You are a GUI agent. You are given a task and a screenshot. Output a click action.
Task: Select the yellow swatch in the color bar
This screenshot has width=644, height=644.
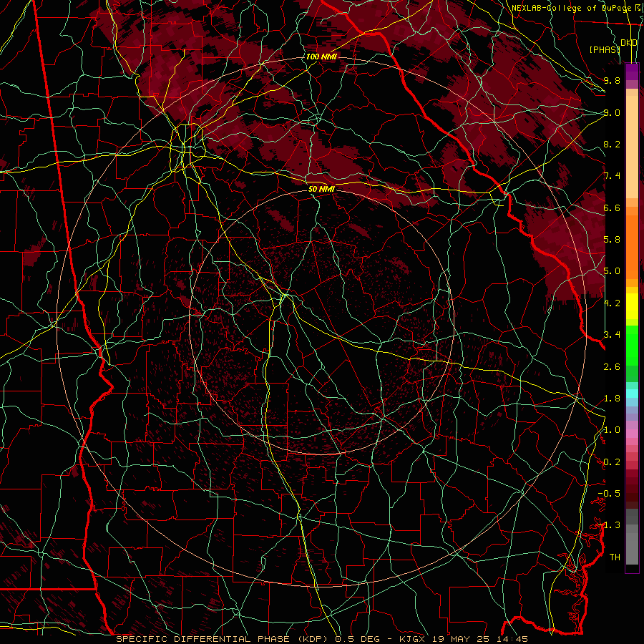click(x=632, y=306)
